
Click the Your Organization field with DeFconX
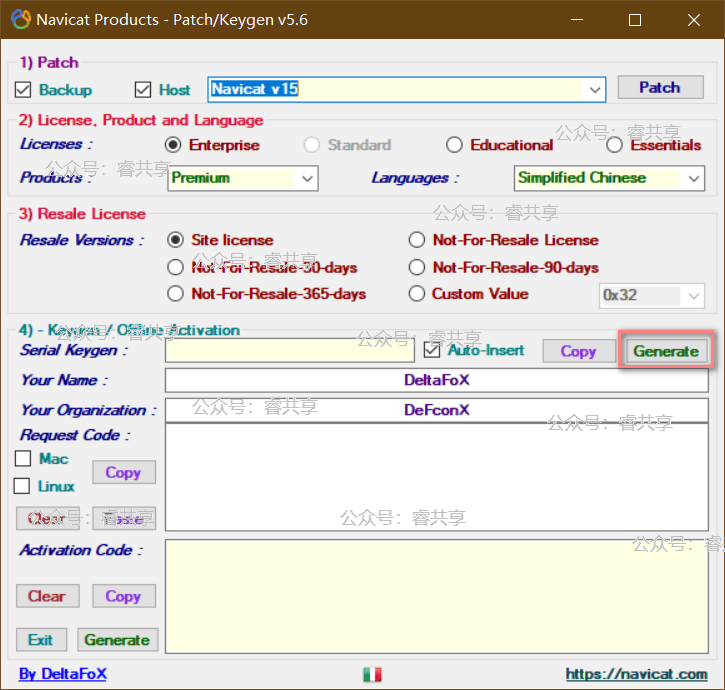[x=436, y=410]
